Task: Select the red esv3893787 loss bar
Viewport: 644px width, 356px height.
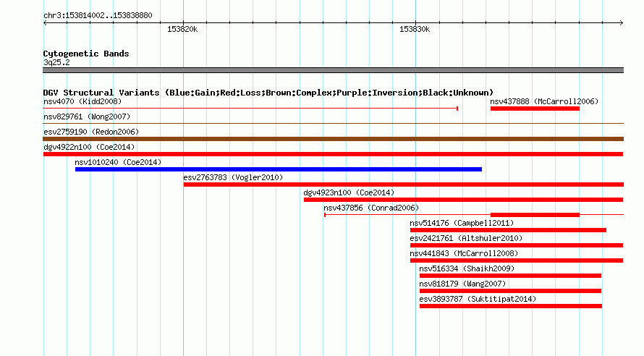Action: coord(511,306)
